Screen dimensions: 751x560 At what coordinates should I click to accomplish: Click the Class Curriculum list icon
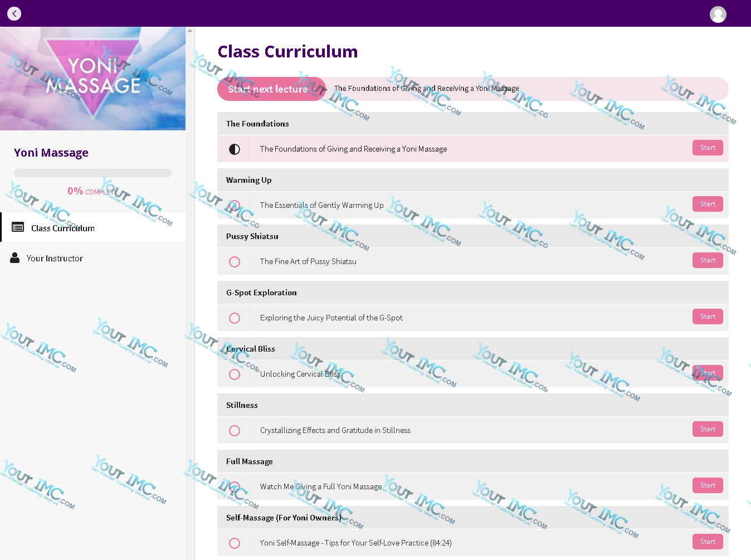click(18, 227)
